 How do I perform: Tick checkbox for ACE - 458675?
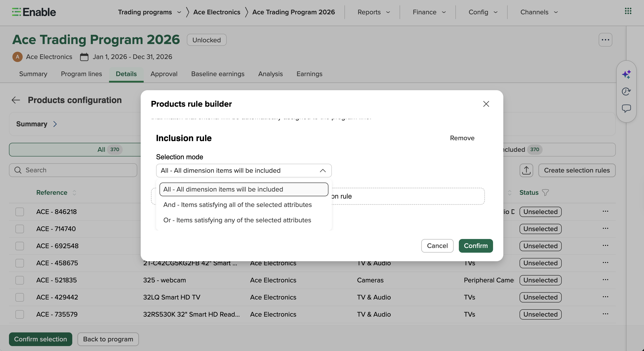(x=19, y=263)
